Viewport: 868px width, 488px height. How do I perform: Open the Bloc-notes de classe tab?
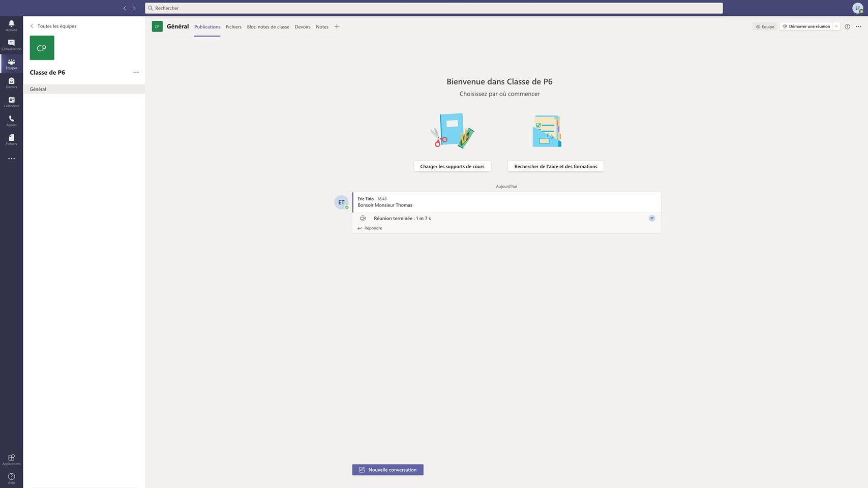tap(268, 27)
